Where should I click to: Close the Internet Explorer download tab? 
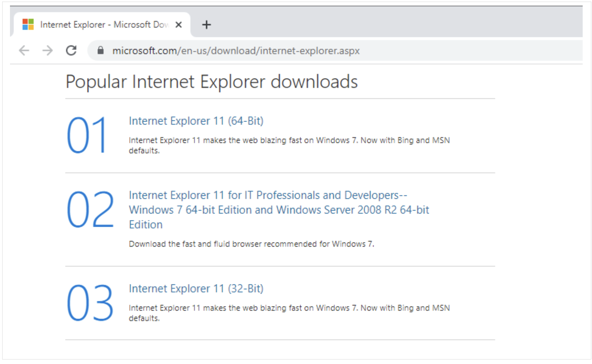(179, 25)
